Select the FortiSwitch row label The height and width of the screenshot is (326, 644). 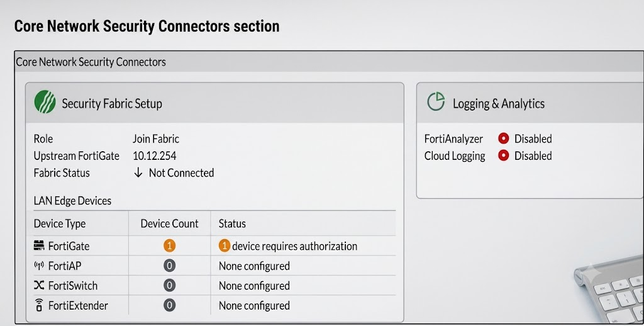(x=73, y=286)
